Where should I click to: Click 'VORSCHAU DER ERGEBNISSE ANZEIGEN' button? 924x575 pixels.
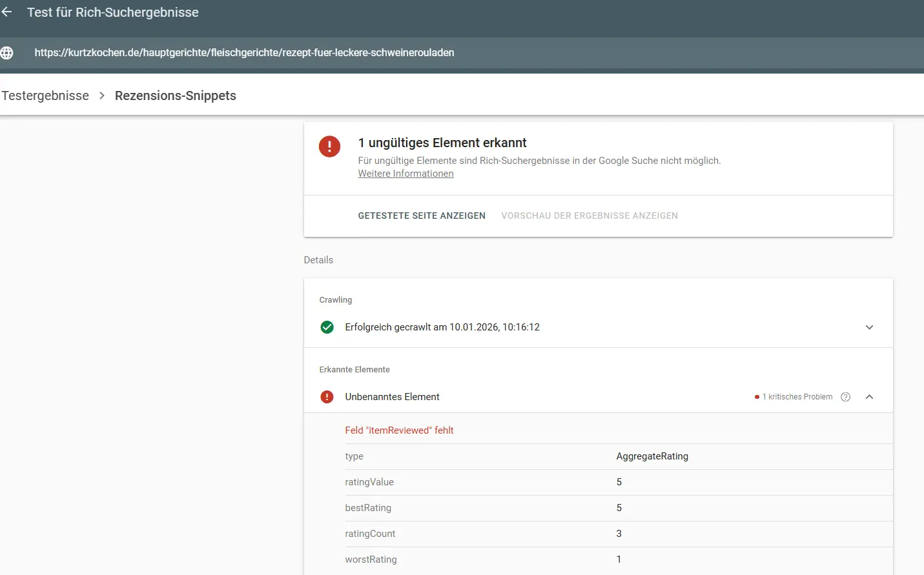[589, 216]
